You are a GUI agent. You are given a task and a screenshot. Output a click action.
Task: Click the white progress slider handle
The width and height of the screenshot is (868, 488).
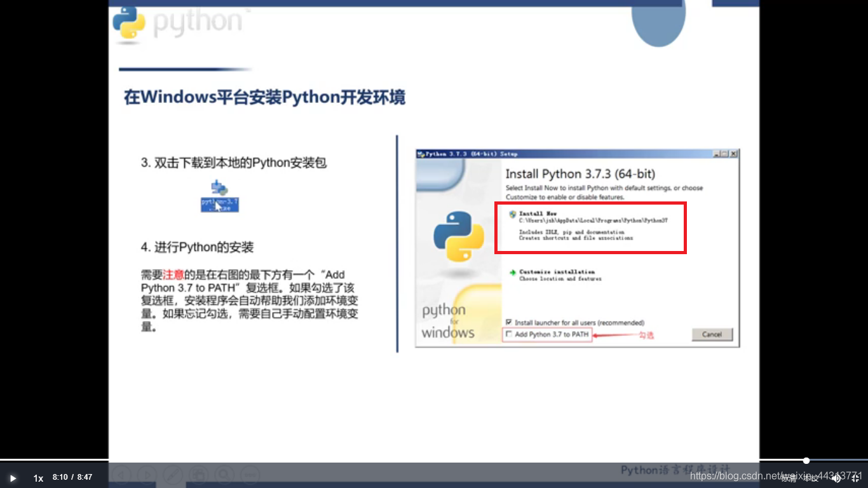coord(806,460)
